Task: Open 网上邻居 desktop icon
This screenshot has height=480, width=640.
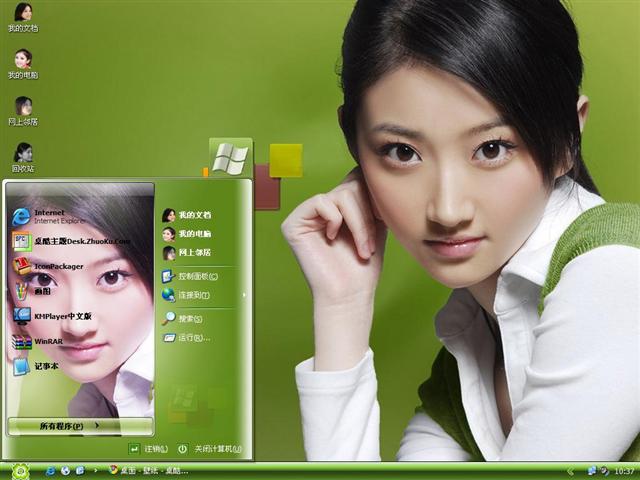Action: click(x=23, y=111)
